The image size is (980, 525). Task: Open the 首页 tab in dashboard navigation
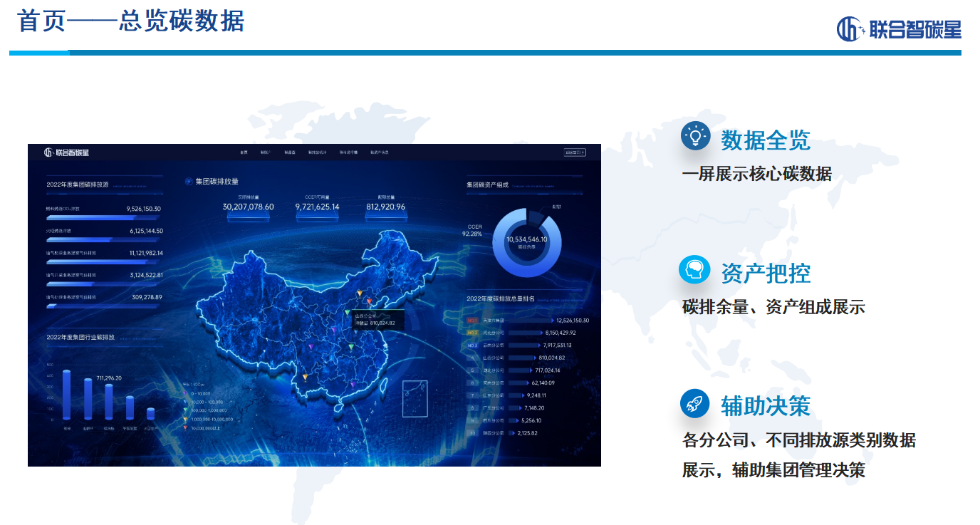tap(244, 152)
